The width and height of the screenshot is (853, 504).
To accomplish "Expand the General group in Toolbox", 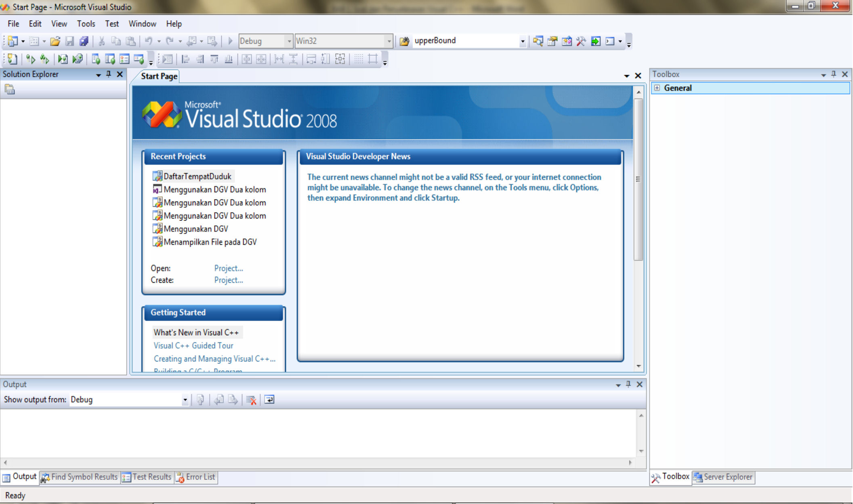I will (x=657, y=88).
